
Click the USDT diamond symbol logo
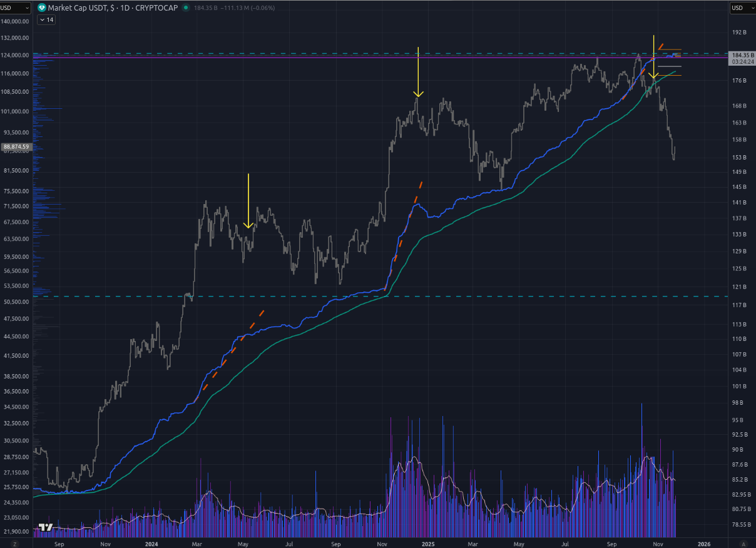coord(42,8)
